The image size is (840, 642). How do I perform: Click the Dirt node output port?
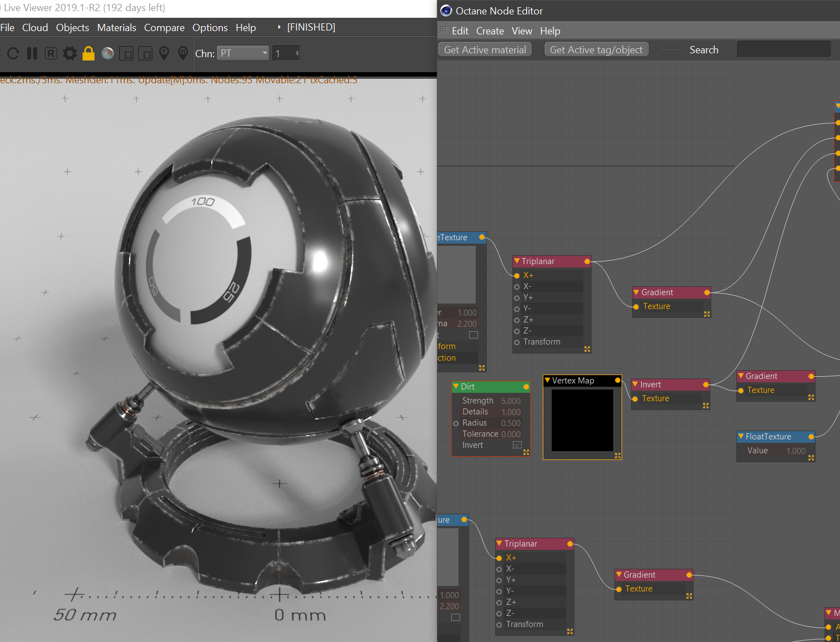point(526,387)
